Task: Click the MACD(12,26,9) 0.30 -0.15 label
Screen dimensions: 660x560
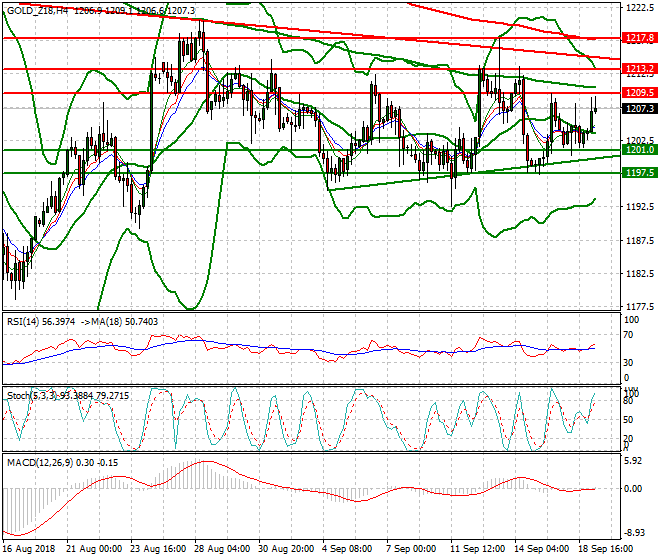Action: [62, 462]
